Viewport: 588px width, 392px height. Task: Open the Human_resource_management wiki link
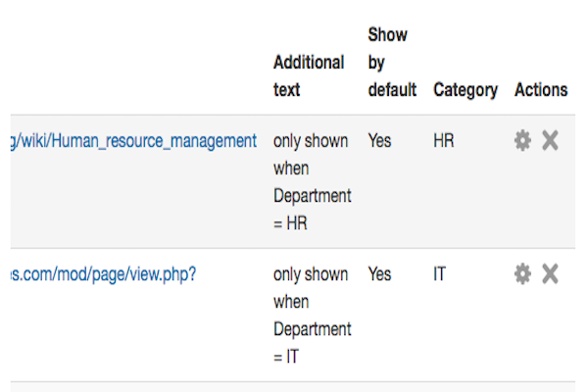[x=132, y=141]
